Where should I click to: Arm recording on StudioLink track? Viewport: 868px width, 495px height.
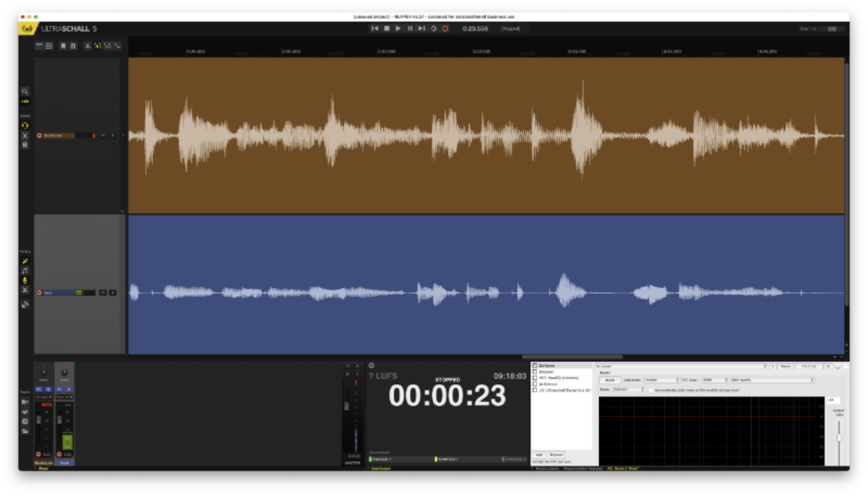point(40,135)
